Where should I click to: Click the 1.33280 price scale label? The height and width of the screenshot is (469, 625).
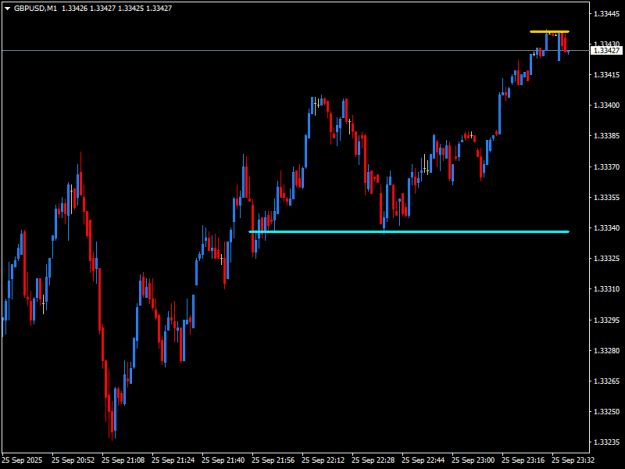[x=607, y=351]
